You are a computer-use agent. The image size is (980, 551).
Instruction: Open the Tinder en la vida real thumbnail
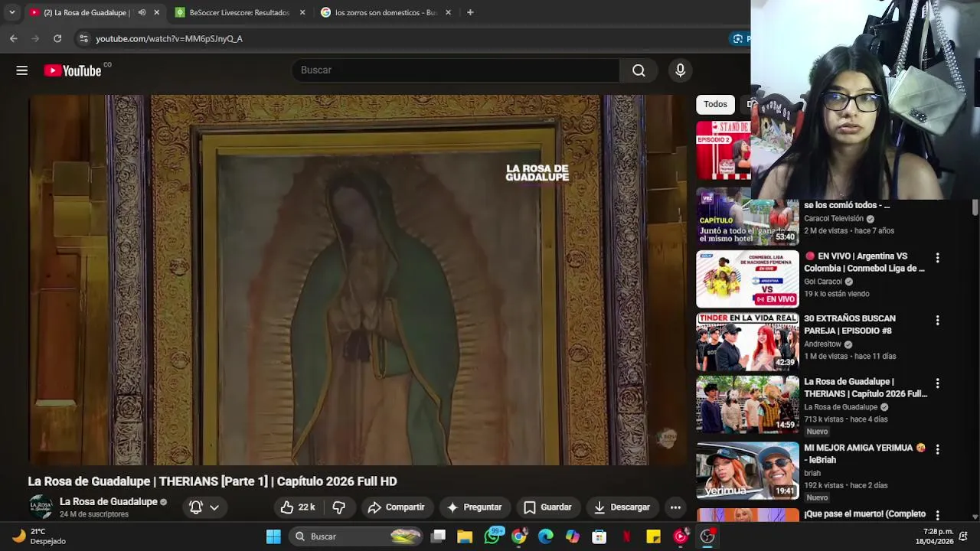point(747,341)
